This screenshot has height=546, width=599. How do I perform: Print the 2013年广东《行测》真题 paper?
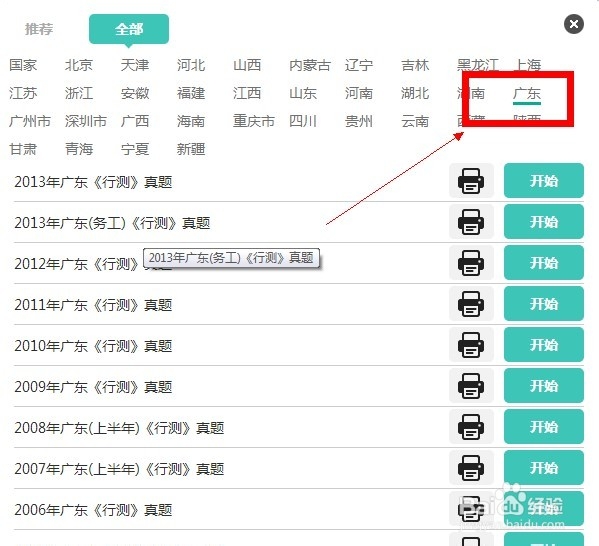click(471, 181)
